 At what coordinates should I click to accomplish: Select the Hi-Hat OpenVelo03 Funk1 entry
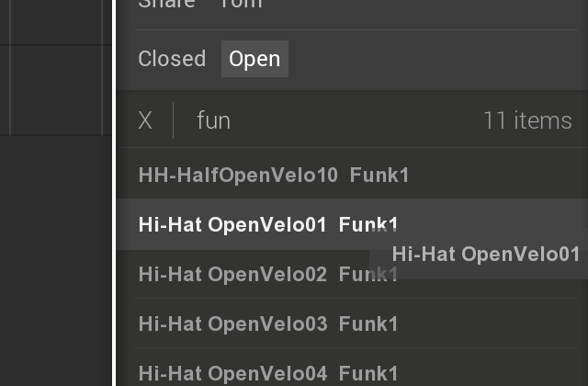(352, 324)
